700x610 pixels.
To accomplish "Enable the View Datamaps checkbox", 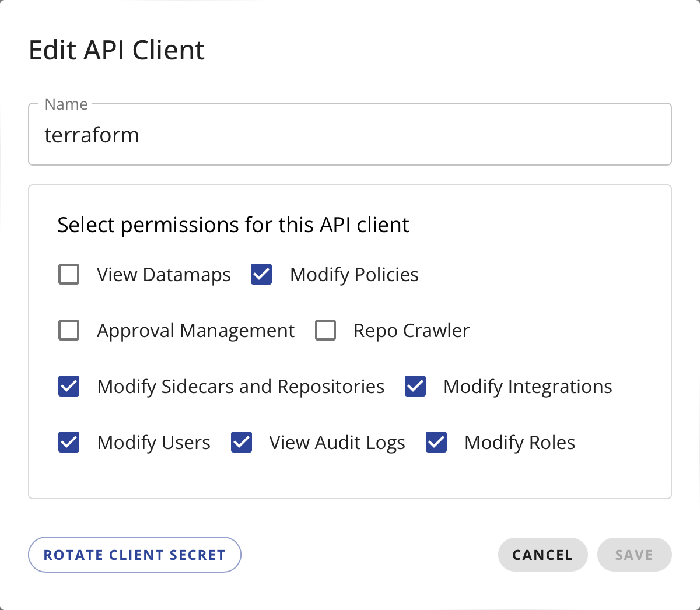I will [x=69, y=274].
